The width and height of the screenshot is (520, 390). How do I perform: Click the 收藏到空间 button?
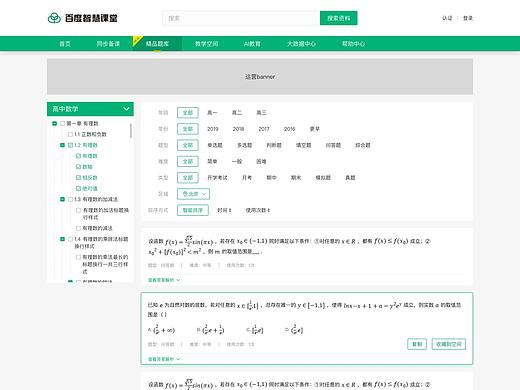click(x=449, y=344)
